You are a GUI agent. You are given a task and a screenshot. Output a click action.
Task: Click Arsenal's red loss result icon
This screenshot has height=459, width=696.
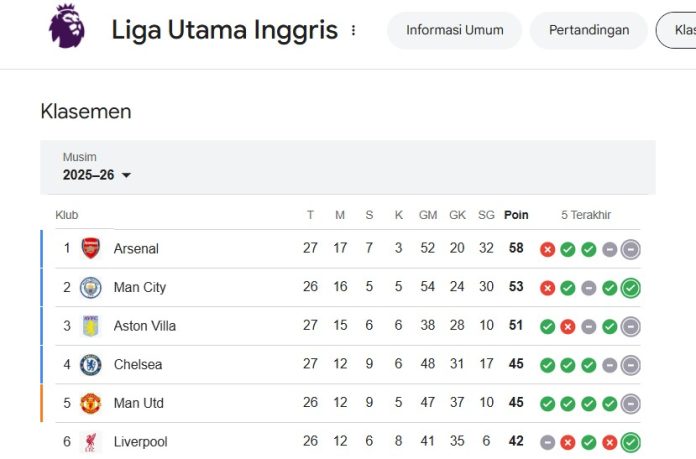[547, 249]
